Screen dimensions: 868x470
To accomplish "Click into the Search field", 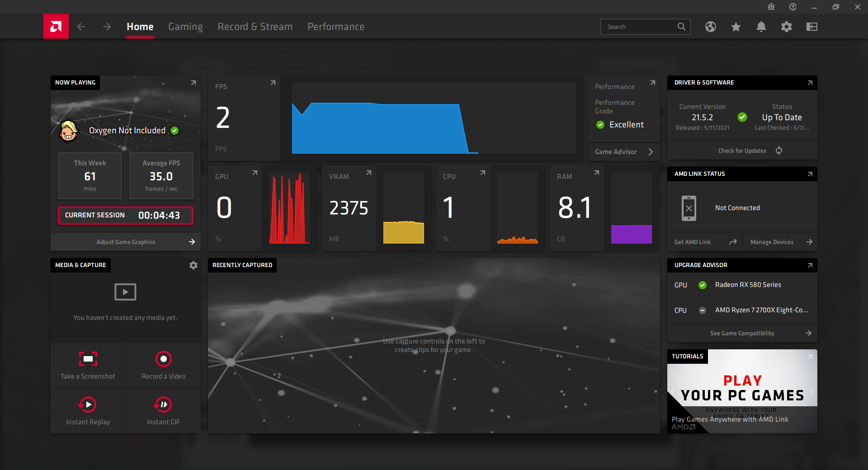I will (x=640, y=27).
